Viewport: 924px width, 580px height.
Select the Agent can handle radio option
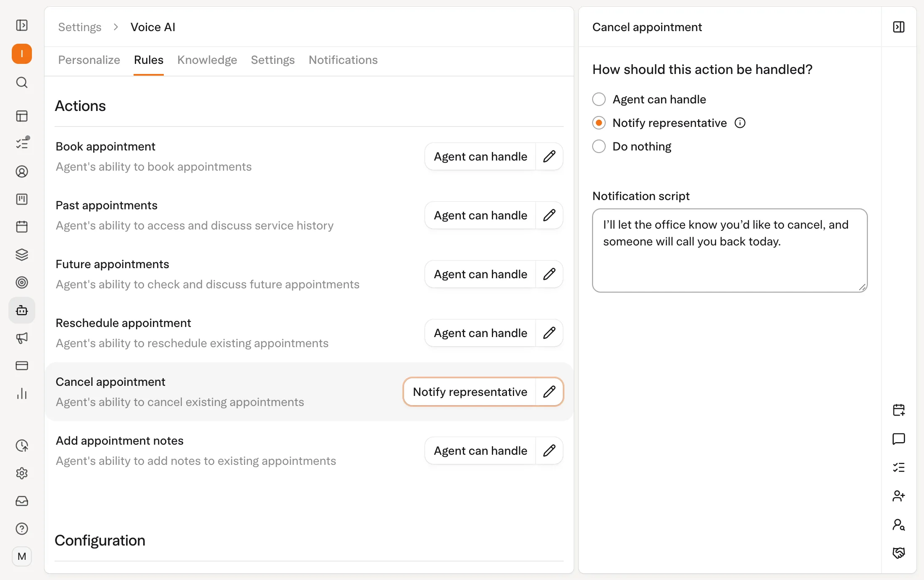(599, 99)
